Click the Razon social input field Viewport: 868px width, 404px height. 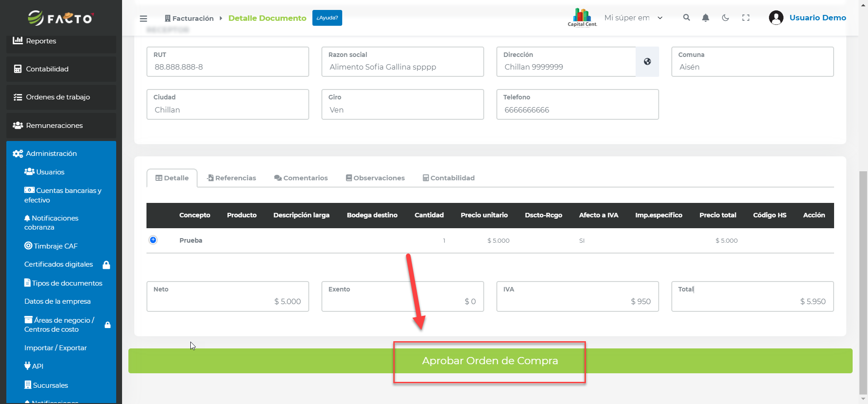[x=402, y=67]
